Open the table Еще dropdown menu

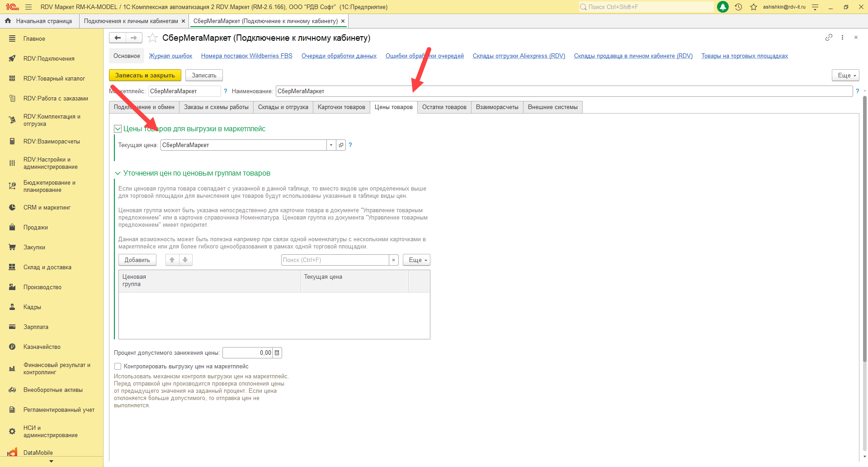[x=416, y=260]
